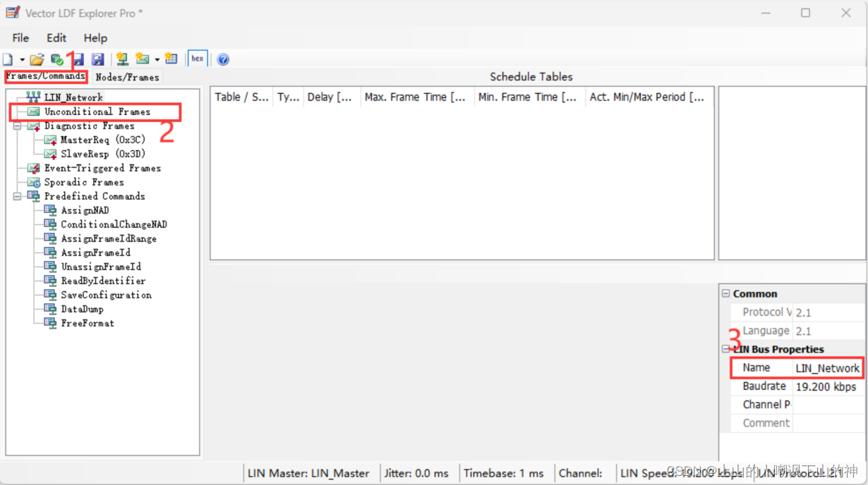Click the Delay column header

pos(332,97)
